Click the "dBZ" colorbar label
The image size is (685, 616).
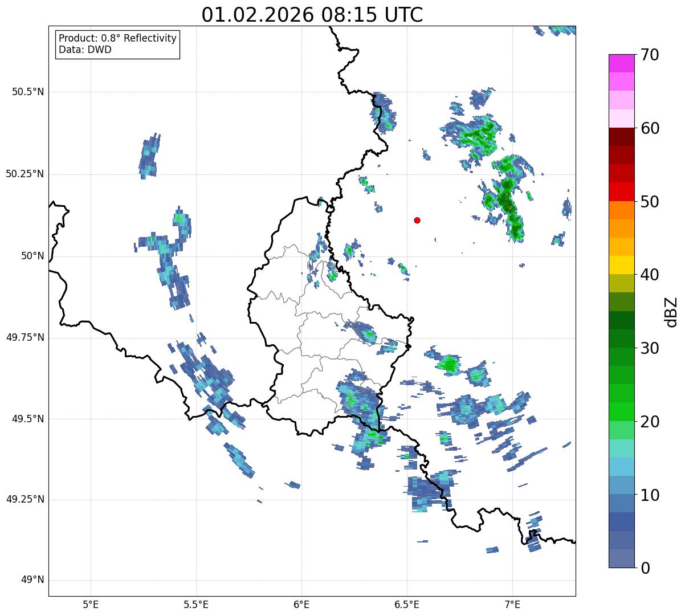point(671,311)
